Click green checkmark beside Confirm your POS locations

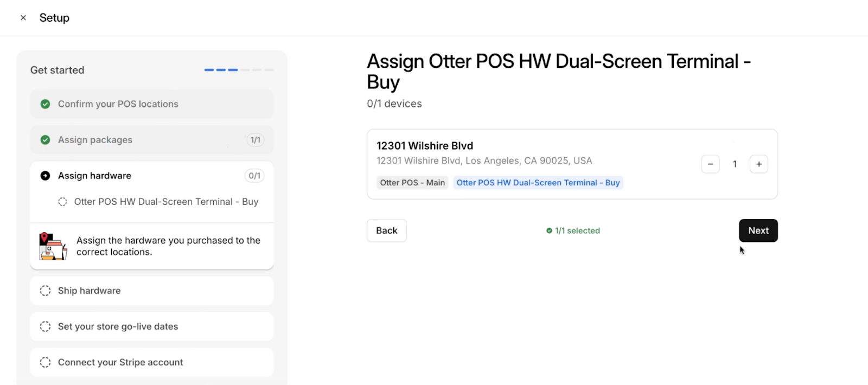[x=46, y=104]
